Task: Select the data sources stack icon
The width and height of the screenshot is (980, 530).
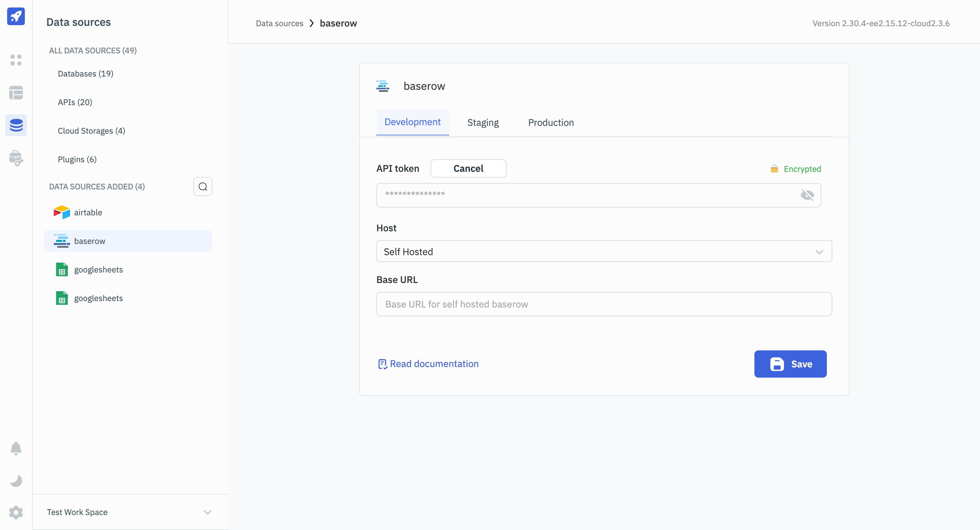Action: 16,125
